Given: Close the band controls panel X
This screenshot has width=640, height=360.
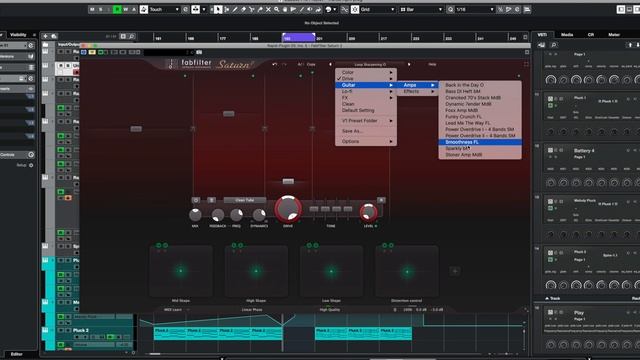Looking at the screenshot, I should tap(381, 200).
